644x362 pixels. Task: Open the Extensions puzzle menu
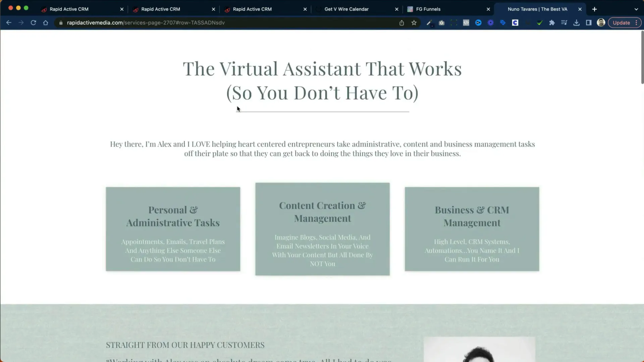(552, 23)
